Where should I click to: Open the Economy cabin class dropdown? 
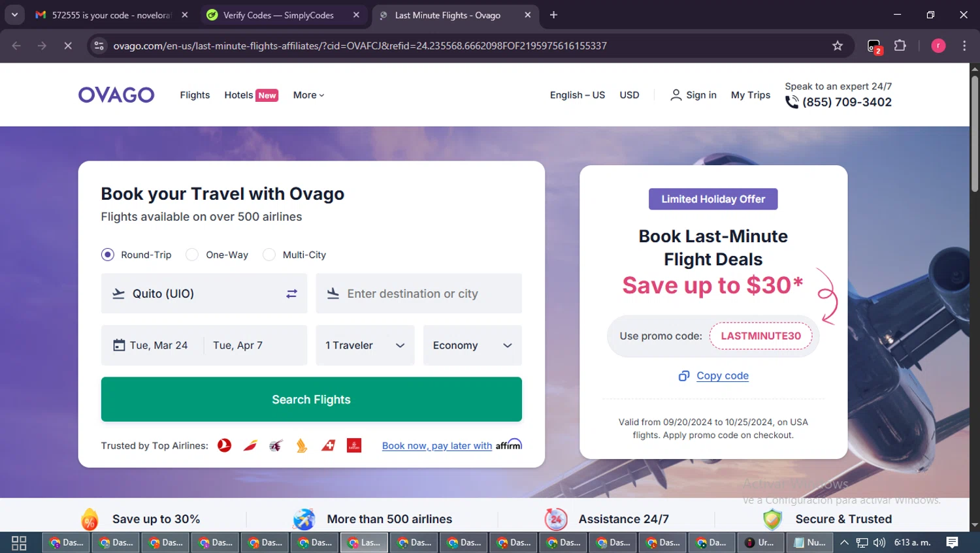pos(472,345)
